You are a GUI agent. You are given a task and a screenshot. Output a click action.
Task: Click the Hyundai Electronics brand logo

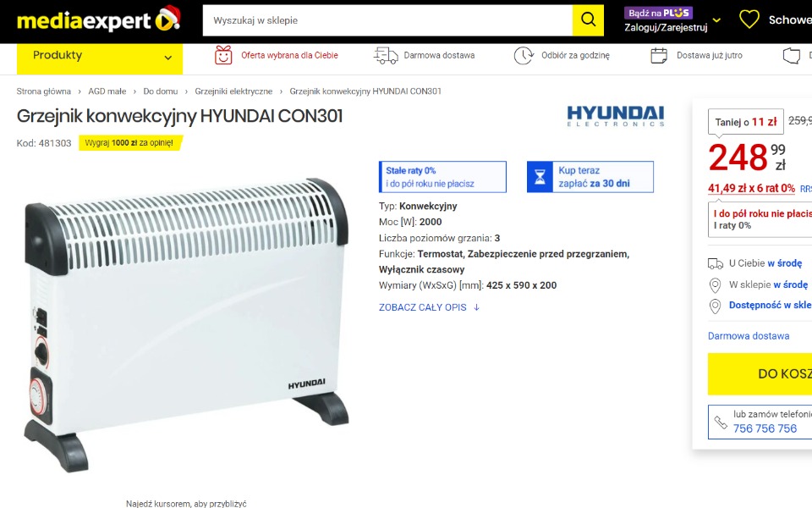(x=615, y=116)
